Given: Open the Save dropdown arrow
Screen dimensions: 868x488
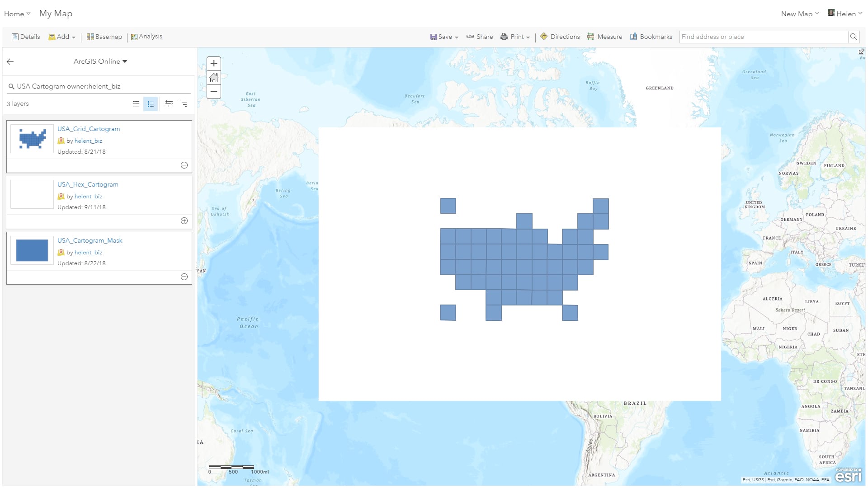Looking at the screenshot, I should tap(456, 37).
